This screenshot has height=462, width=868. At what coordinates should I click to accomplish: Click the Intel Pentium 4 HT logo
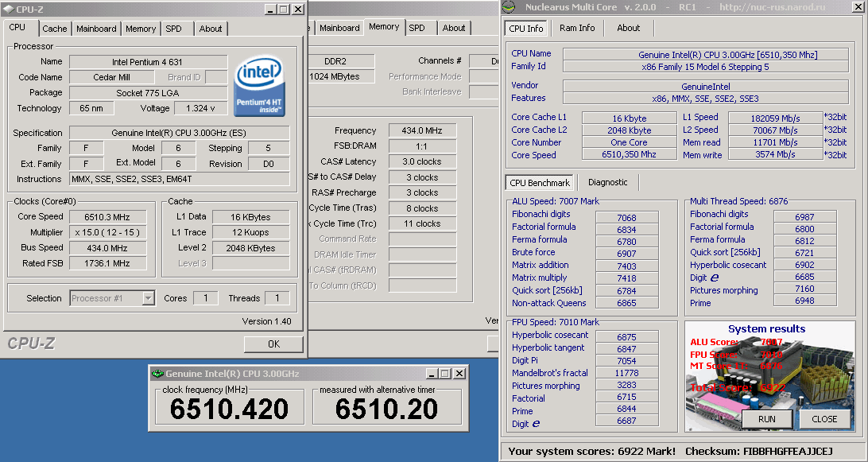coord(259,85)
